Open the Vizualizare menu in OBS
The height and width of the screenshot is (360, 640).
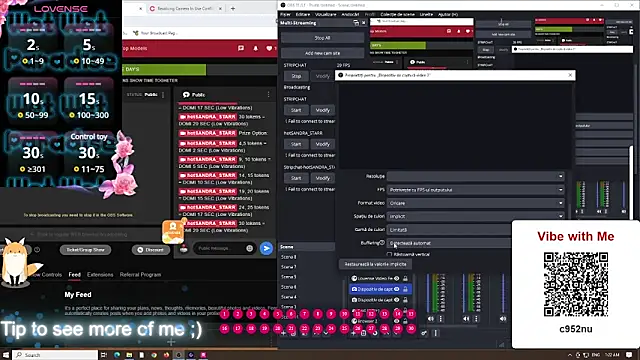pyautogui.click(x=325, y=14)
